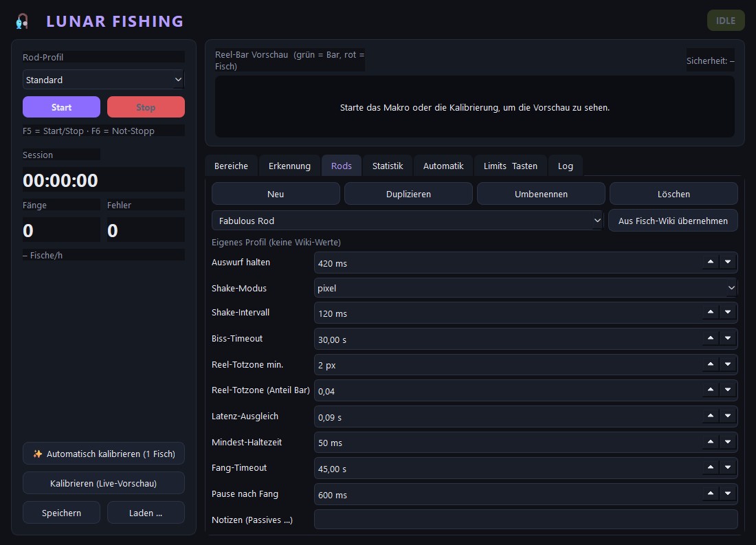Raise Pause nach Fang via up arrow

pyautogui.click(x=710, y=493)
